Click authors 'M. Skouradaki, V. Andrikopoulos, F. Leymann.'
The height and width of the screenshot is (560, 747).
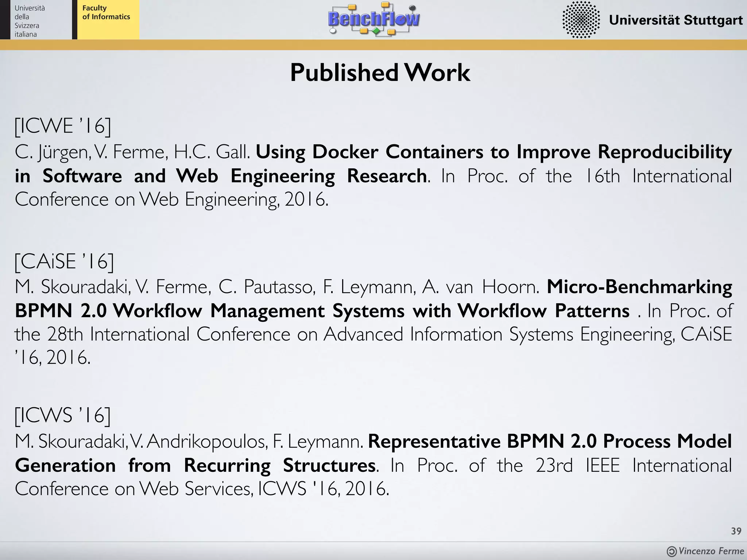click(x=189, y=441)
